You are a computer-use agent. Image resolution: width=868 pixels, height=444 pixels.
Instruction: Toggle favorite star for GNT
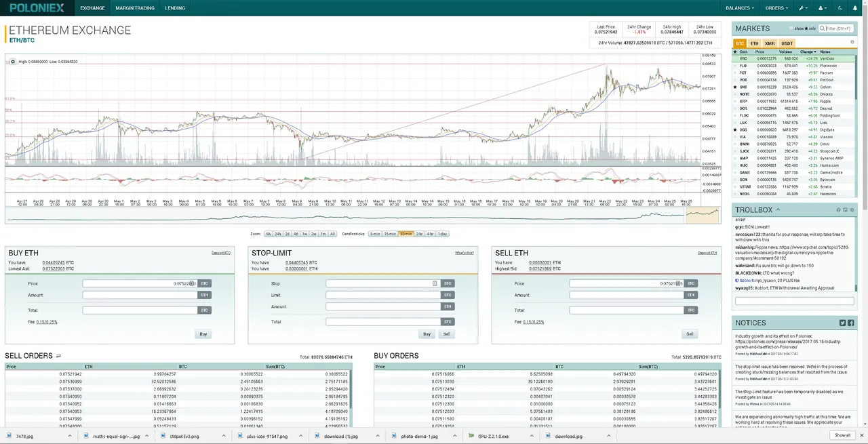click(x=735, y=87)
